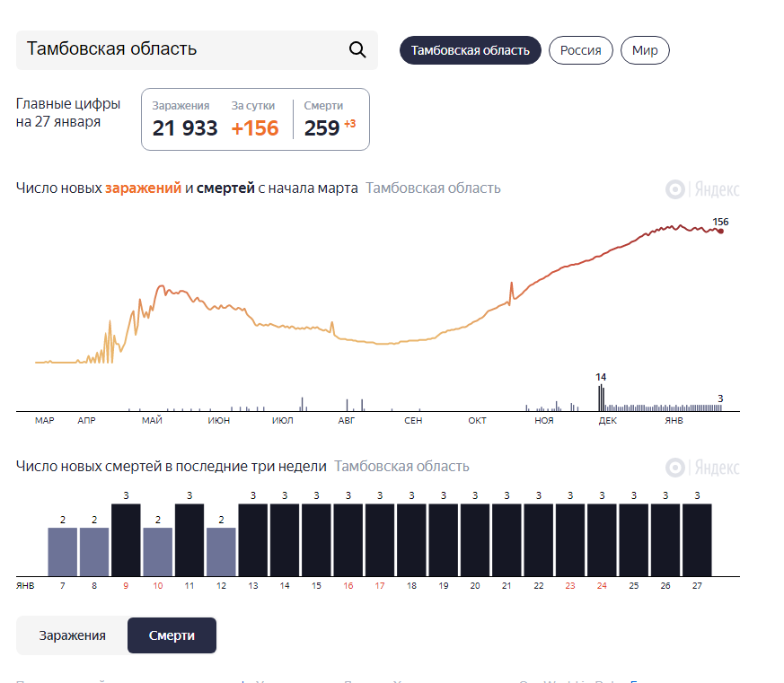Click the 21 933 infections total
Image resolution: width=784 pixels, height=683 pixels.
pos(185,128)
